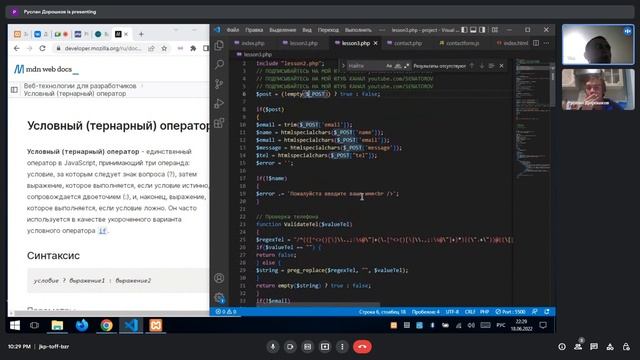Close the Find widget
Screen dimensions: 640x360
pyautogui.click(x=502, y=66)
